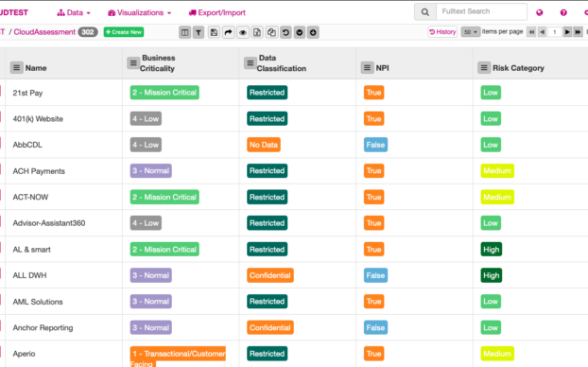
Task: Click the Low risk tag for 401(k) Website
Action: (491, 118)
